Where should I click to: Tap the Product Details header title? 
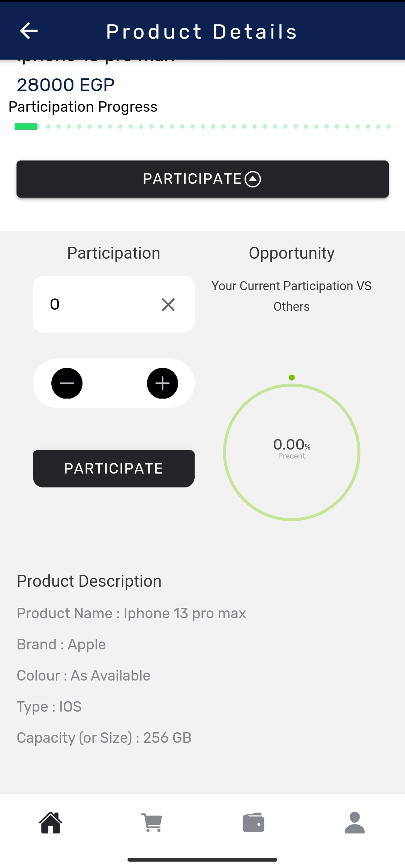[x=202, y=31]
